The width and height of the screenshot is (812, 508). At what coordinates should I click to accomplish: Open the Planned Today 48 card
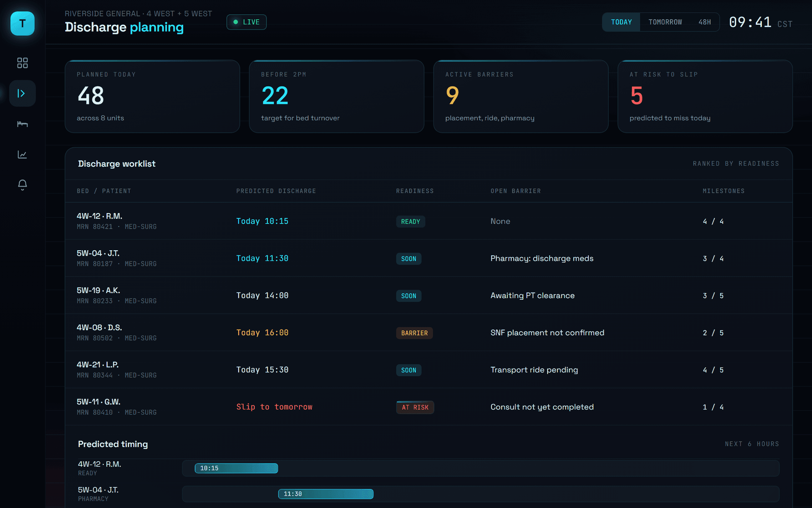(x=152, y=97)
